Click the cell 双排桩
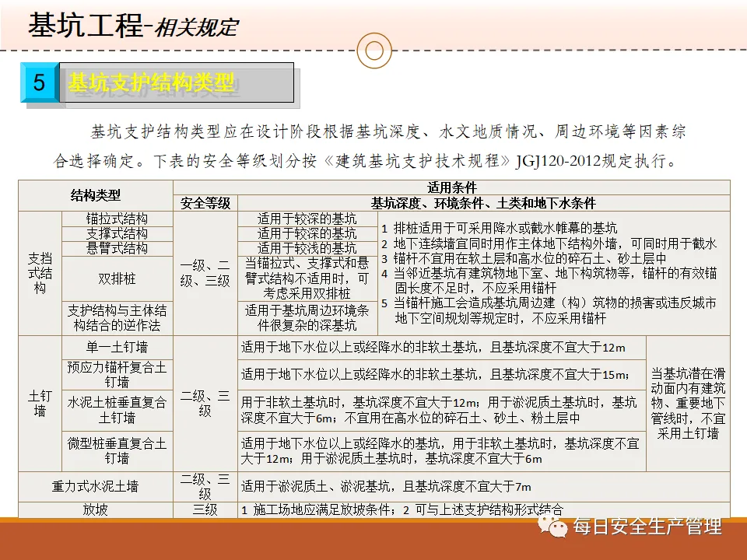This screenshot has width=747, height=560. coord(117,278)
